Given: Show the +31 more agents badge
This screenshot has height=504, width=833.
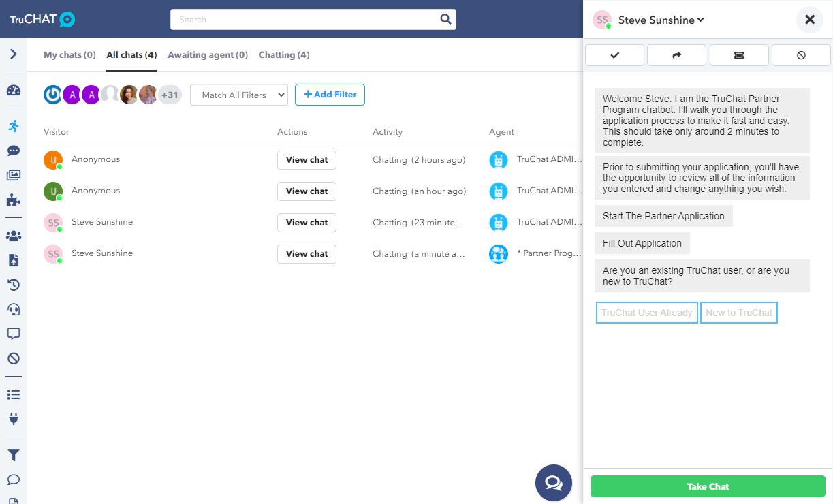Looking at the screenshot, I should pos(170,95).
